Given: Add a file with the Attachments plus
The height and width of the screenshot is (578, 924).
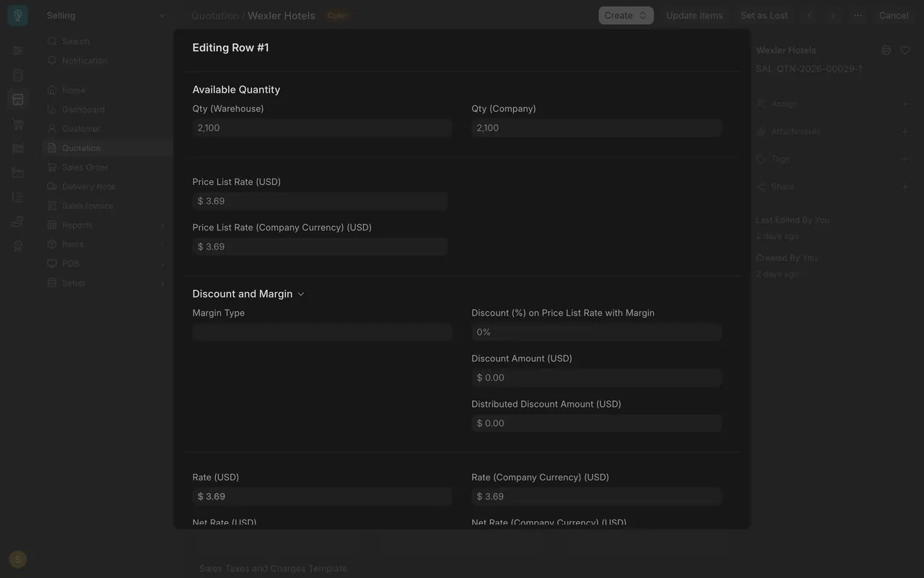Looking at the screenshot, I should coord(905,131).
